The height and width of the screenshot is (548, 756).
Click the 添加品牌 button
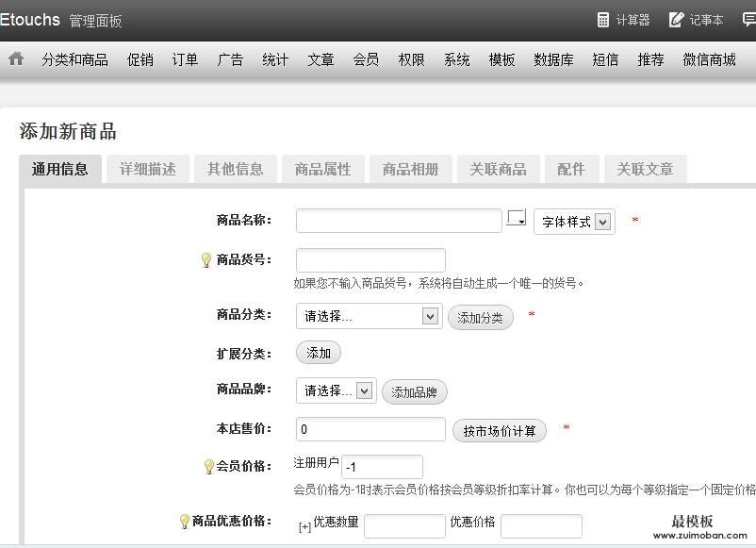415,392
